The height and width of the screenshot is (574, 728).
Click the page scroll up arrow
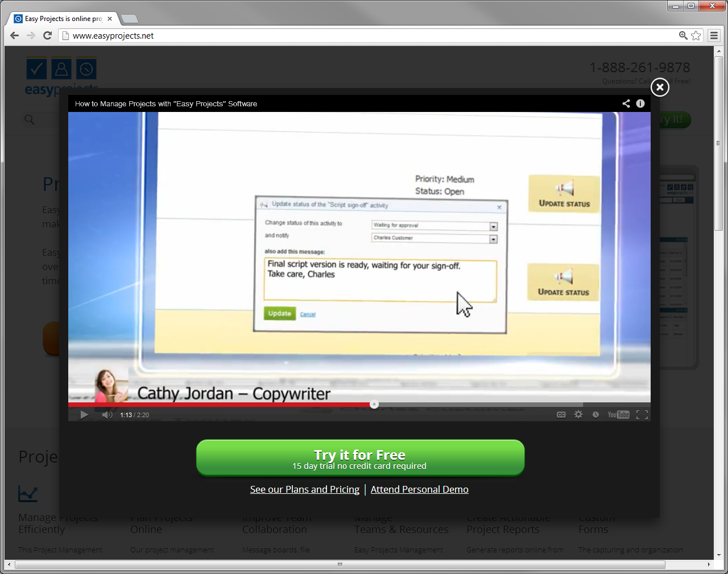[x=719, y=50]
